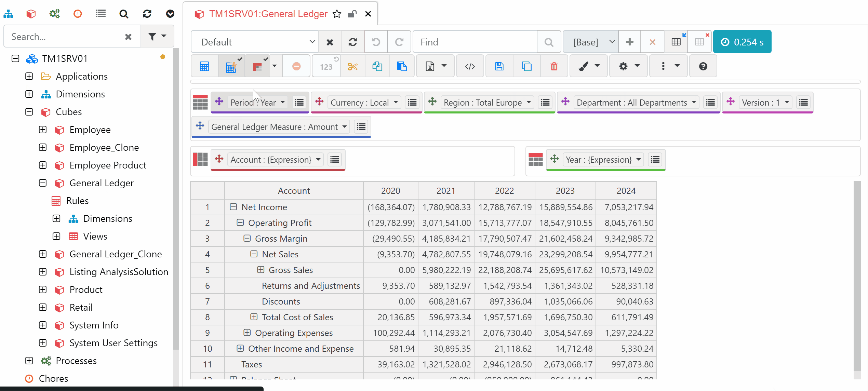868x391 pixels.
Task: Toggle the checked red layout swap button
Action: (257, 66)
